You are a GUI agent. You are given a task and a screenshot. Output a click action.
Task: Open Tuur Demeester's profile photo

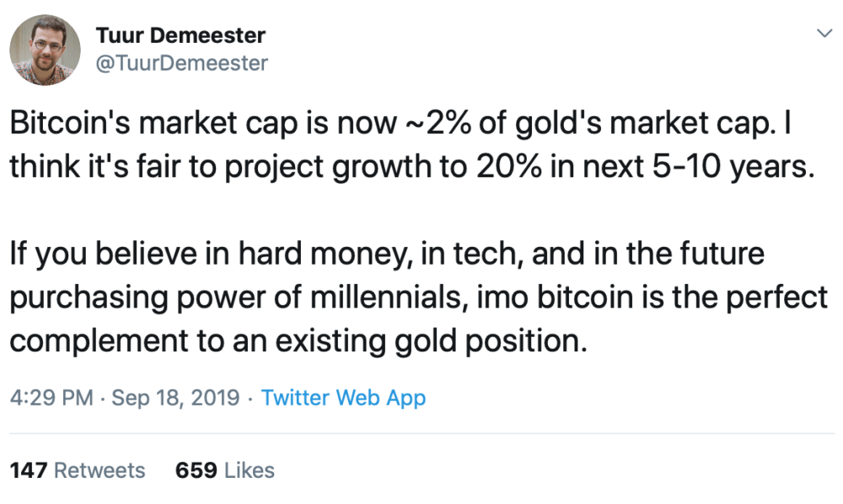click(x=46, y=50)
